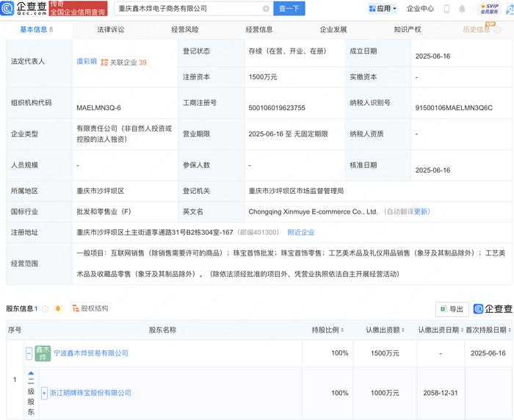Click 存续（在营、开业、在册） status text
514x420 pixels.
288,51
